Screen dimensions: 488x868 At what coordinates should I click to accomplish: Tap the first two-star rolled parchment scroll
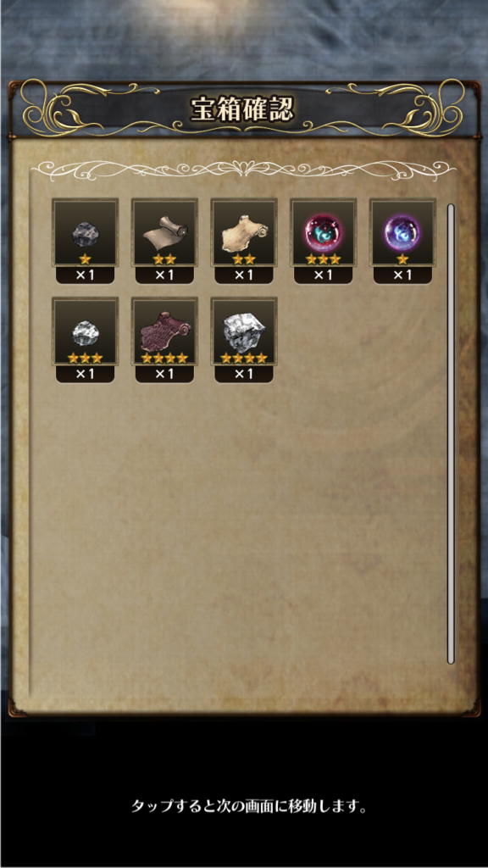164,233
